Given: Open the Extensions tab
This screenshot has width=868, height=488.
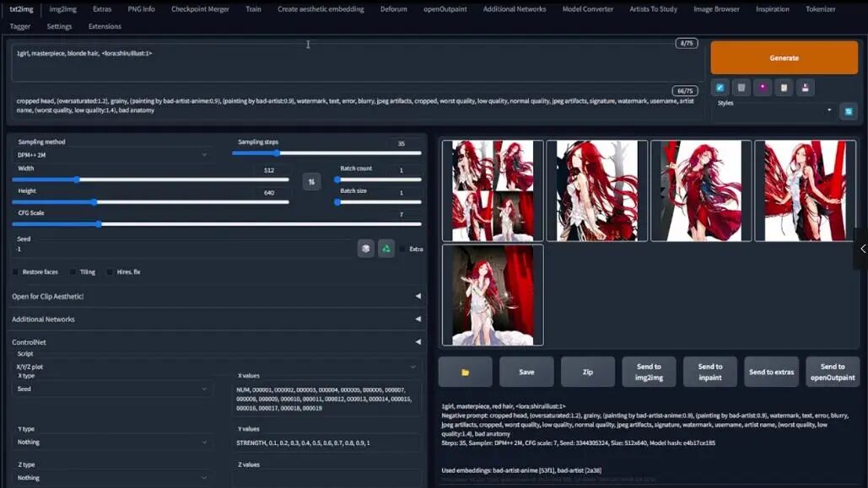Looking at the screenshot, I should click(105, 26).
